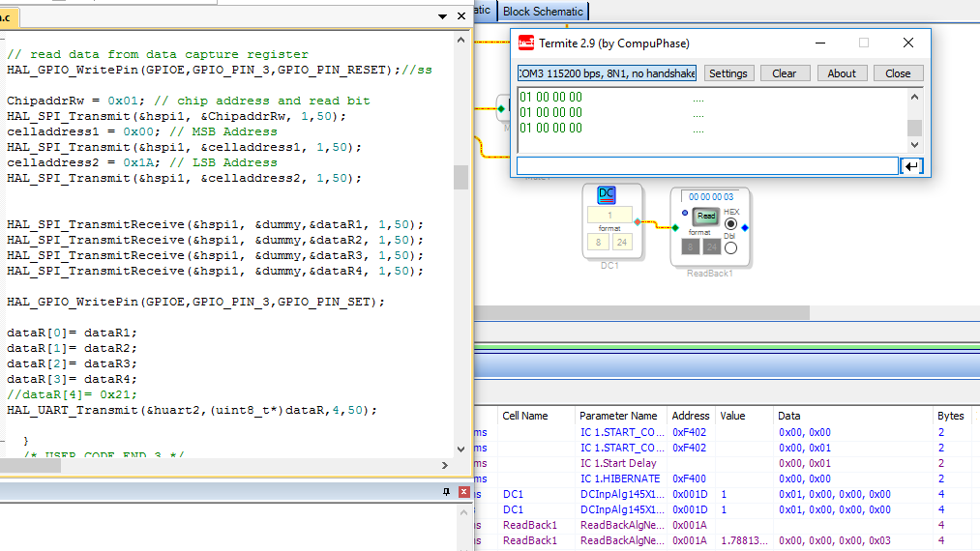The height and width of the screenshot is (551, 980).
Task: Click the code editor horizontal scroll right arrow
Action: (x=445, y=465)
